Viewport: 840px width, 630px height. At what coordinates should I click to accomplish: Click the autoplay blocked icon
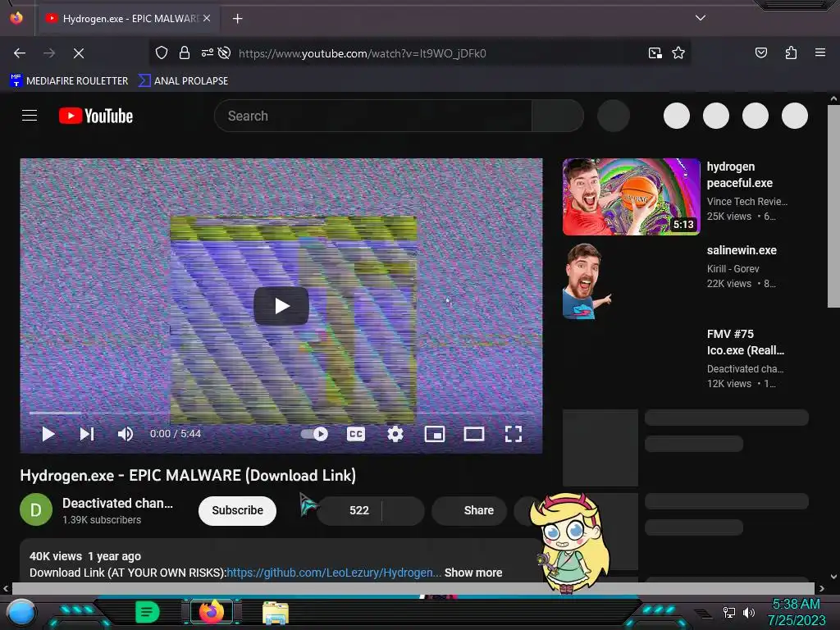pyautogui.click(x=225, y=53)
